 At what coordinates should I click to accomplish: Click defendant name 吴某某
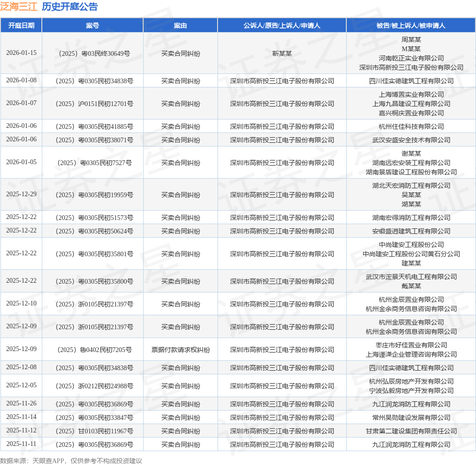click(411, 195)
